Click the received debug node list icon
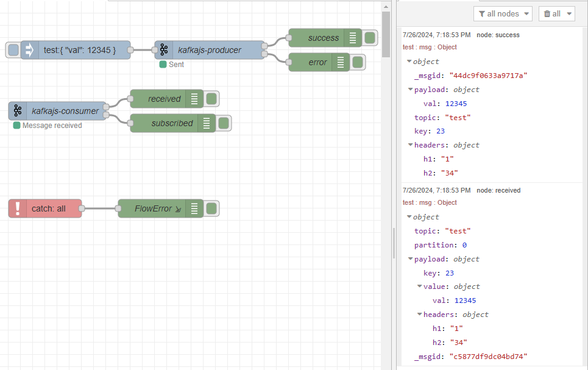The height and width of the screenshot is (370, 588). coord(194,99)
